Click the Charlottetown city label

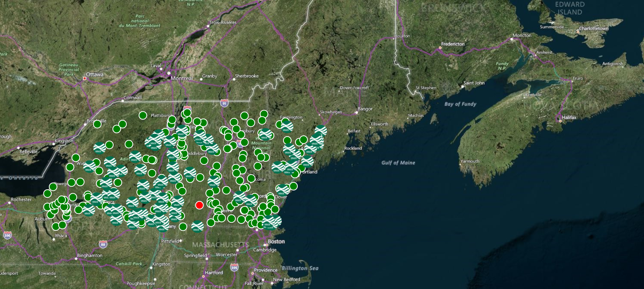(594, 28)
